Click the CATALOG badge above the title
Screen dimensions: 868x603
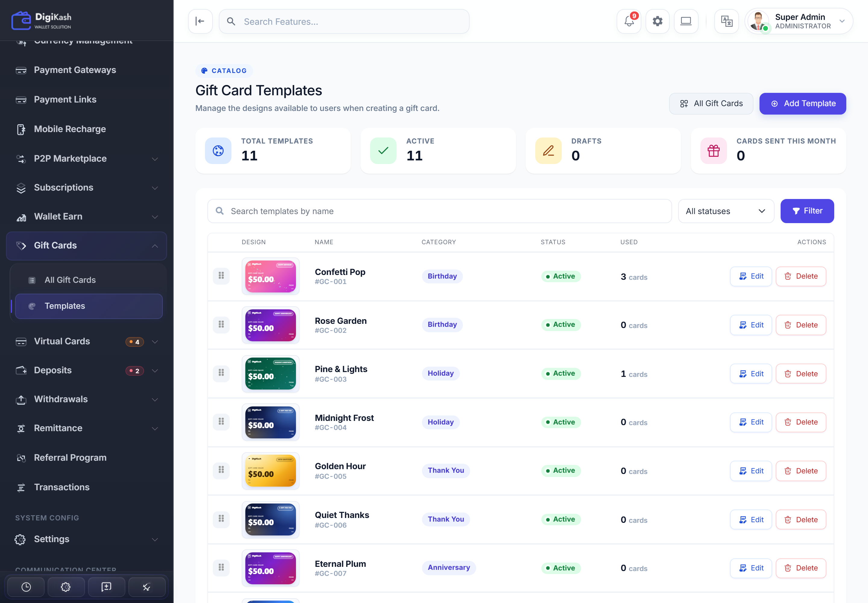pos(224,71)
